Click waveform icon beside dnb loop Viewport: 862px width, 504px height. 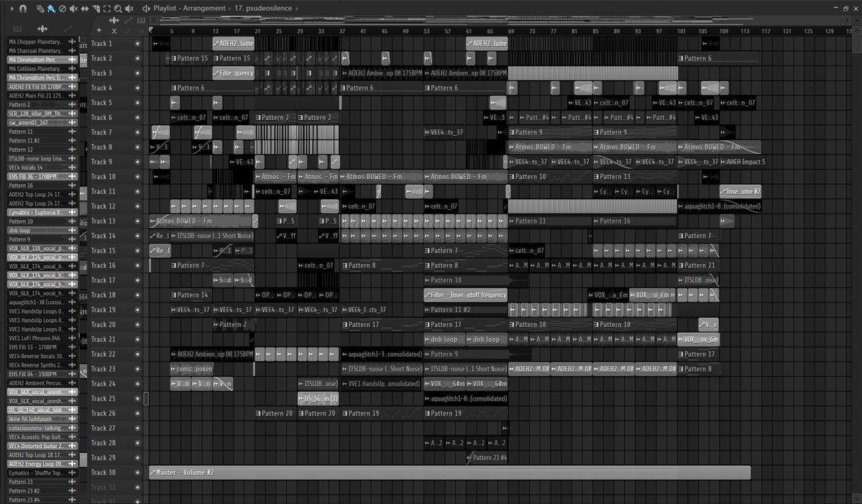(x=71, y=230)
